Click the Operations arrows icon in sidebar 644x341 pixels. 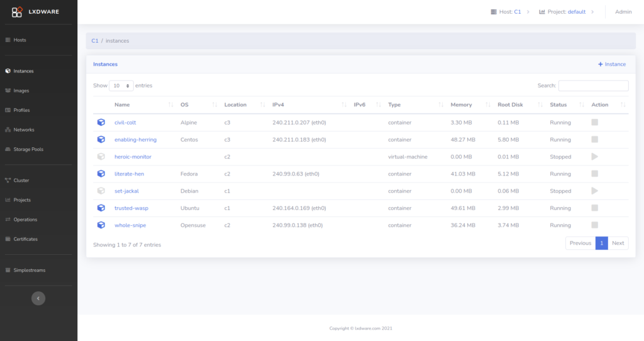coord(8,220)
